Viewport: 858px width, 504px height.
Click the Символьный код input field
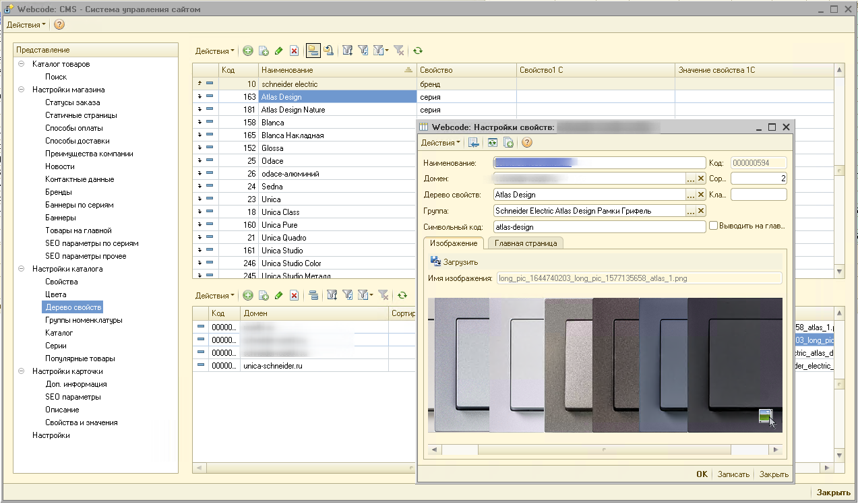599,227
